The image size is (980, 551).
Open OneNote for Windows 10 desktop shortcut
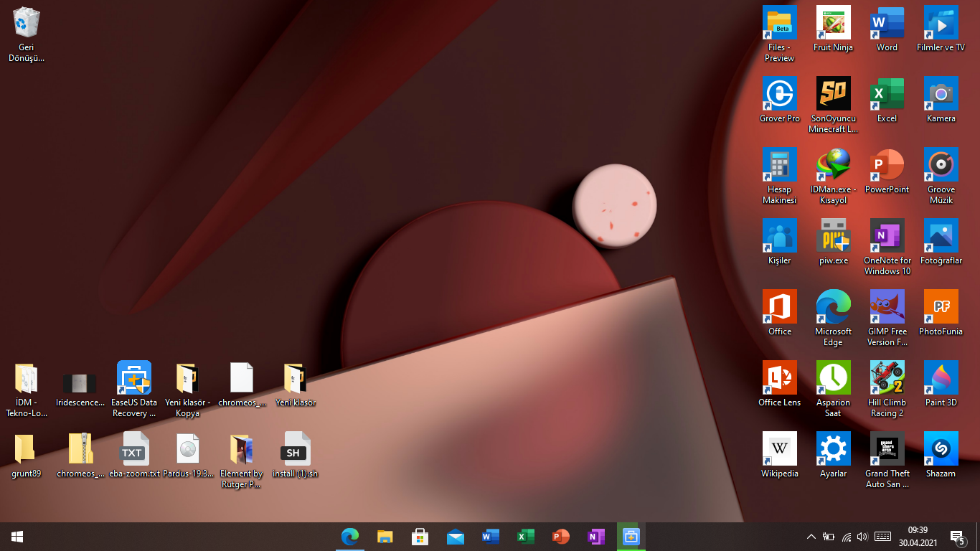coord(887,247)
